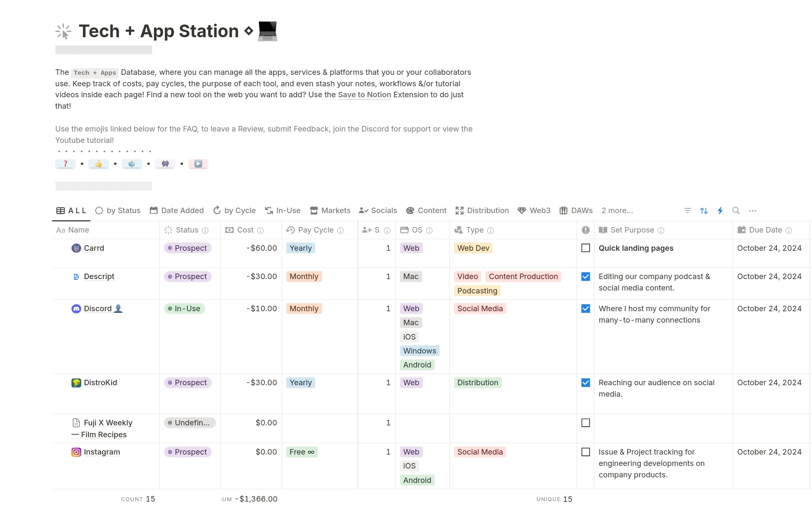Viewport: 812px width, 507px height.
Task: Open the "2 more..." views dropdown
Action: [x=617, y=210]
